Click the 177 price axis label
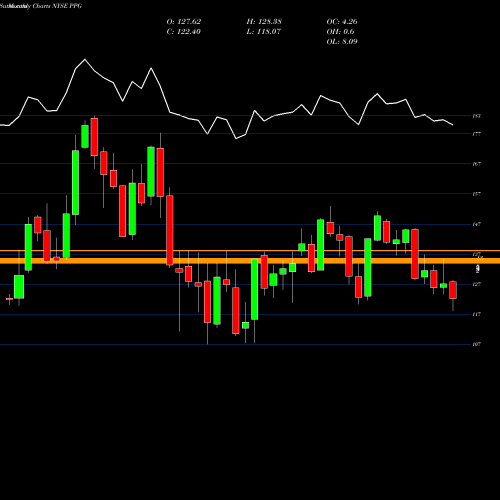The height and width of the screenshot is (500, 500). coord(477,134)
